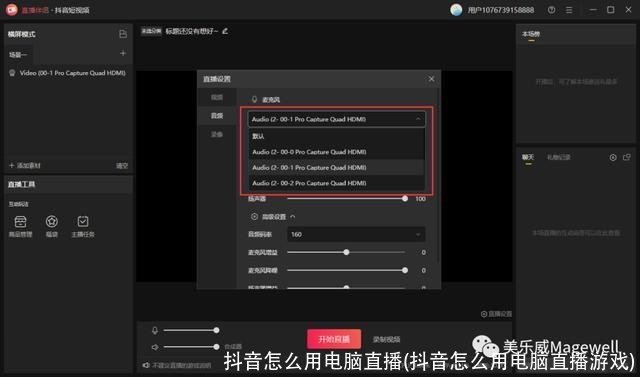Click the microphone icon in bottom control bar

[155, 330]
